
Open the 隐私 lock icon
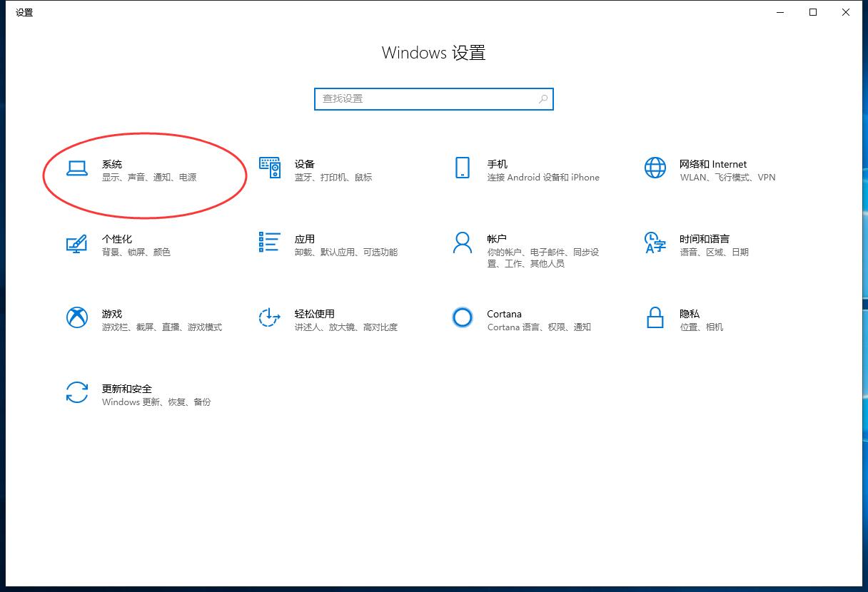coord(655,317)
